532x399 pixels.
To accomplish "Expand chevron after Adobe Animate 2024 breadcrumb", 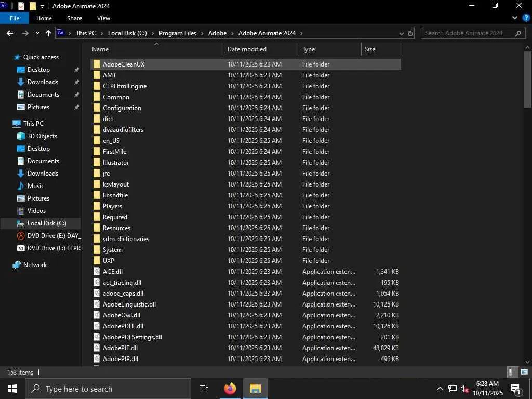I will point(301,33).
